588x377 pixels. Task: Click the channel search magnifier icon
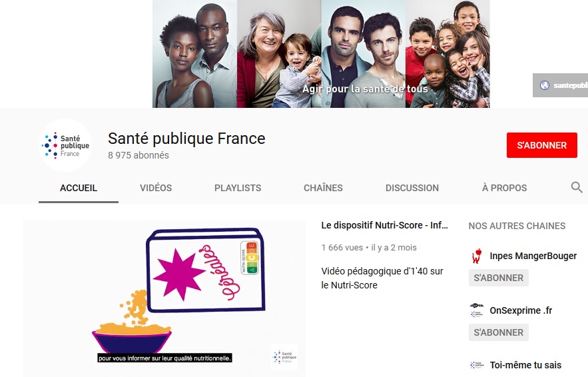(x=577, y=187)
